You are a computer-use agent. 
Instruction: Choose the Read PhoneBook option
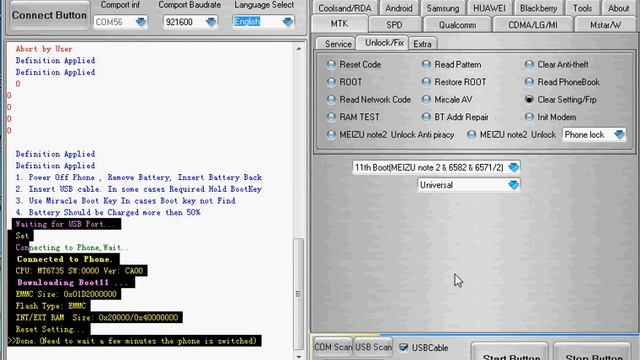(562, 82)
